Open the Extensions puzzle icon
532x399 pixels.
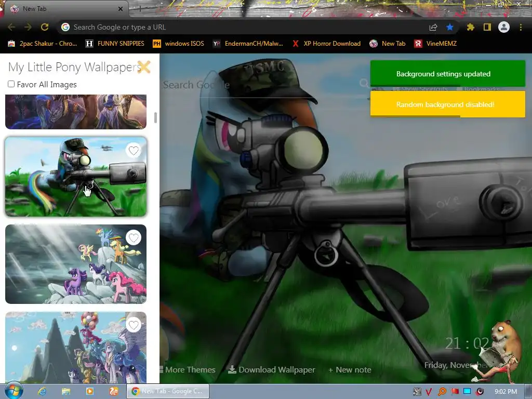[x=471, y=27]
